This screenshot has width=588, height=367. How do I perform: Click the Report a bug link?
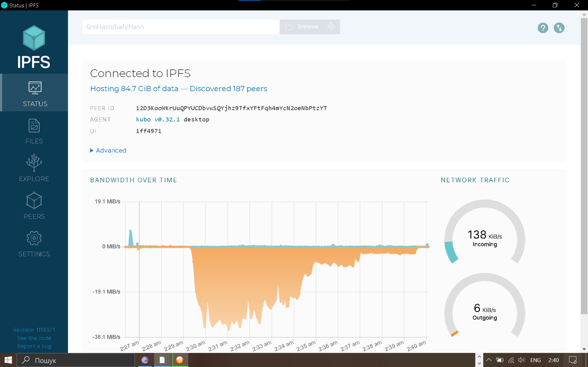[x=34, y=346]
